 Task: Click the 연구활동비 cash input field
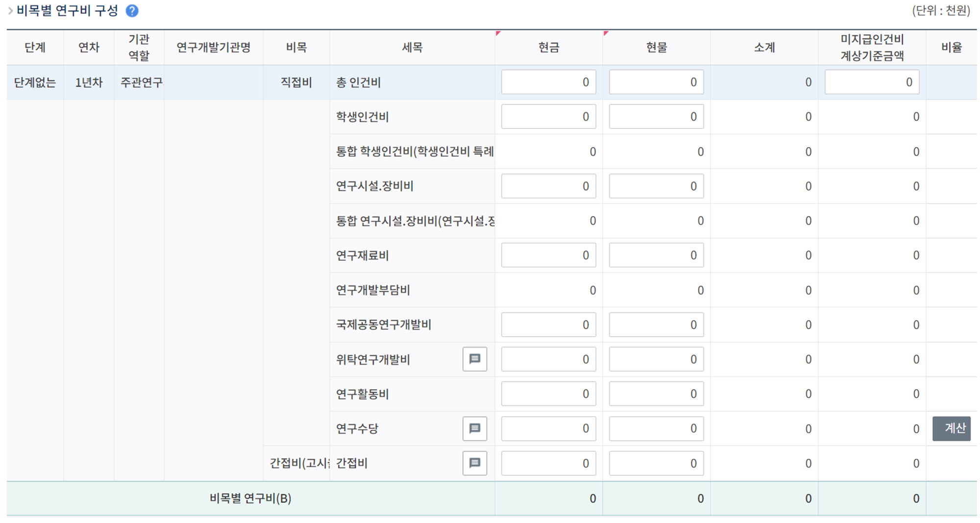548,394
